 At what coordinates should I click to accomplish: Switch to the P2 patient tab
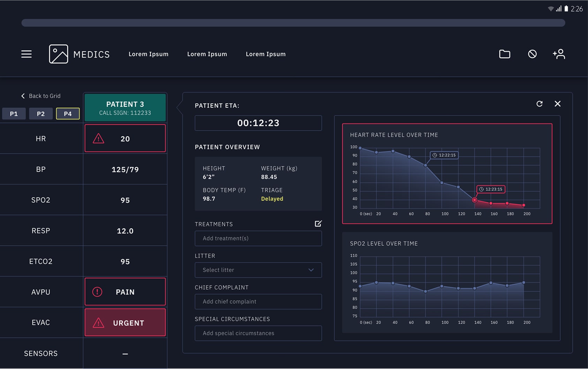pyautogui.click(x=41, y=114)
